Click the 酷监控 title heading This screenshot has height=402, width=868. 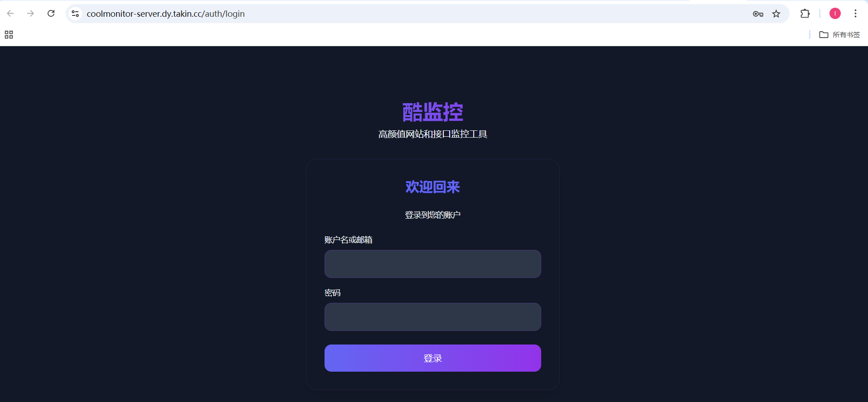[433, 112]
